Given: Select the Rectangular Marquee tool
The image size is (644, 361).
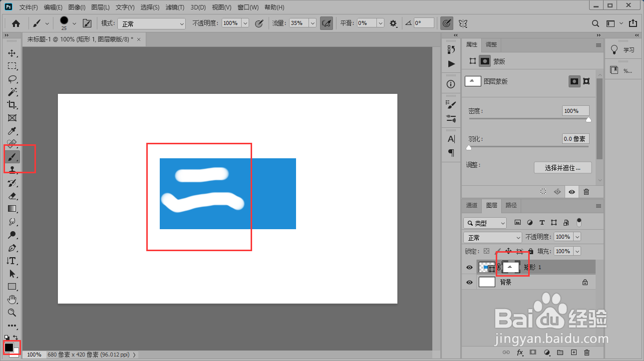Looking at the screenshot, I should click(x=12, y=66).
